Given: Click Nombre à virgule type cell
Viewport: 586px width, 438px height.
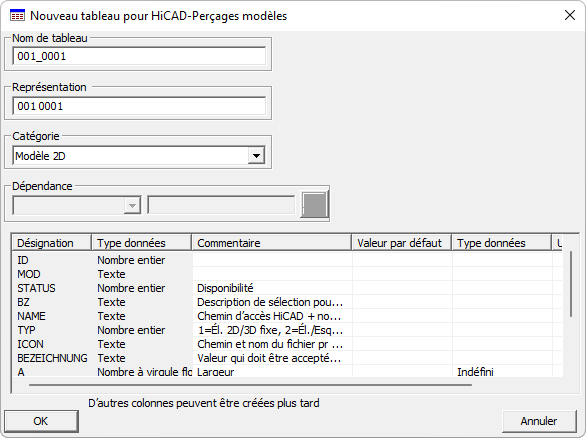Looking at the screenshot, I should [x=144, y=372].
